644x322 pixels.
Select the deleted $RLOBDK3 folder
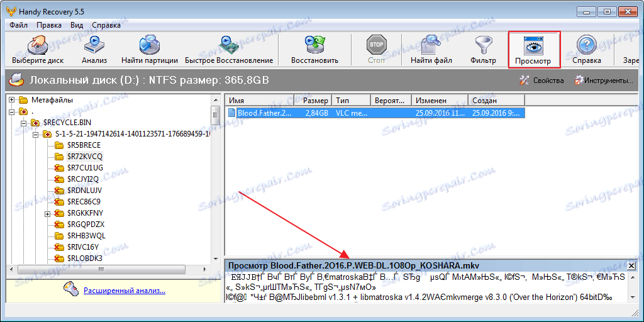tap(85, 258)
